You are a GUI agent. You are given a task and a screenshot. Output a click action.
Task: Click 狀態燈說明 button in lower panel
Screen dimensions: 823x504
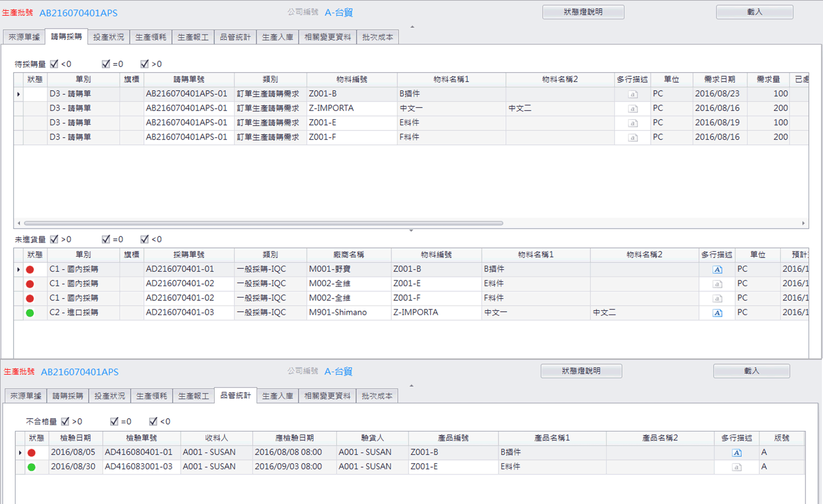581,371
